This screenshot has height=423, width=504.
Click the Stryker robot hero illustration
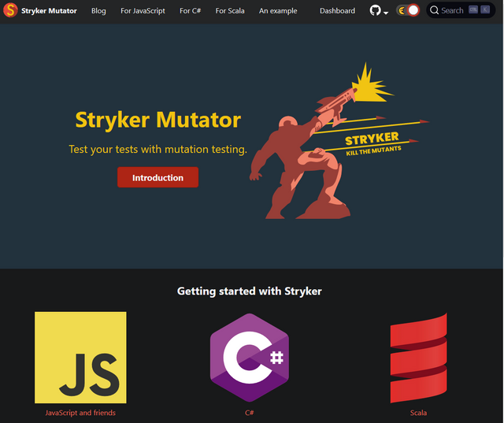coord(339,141)
